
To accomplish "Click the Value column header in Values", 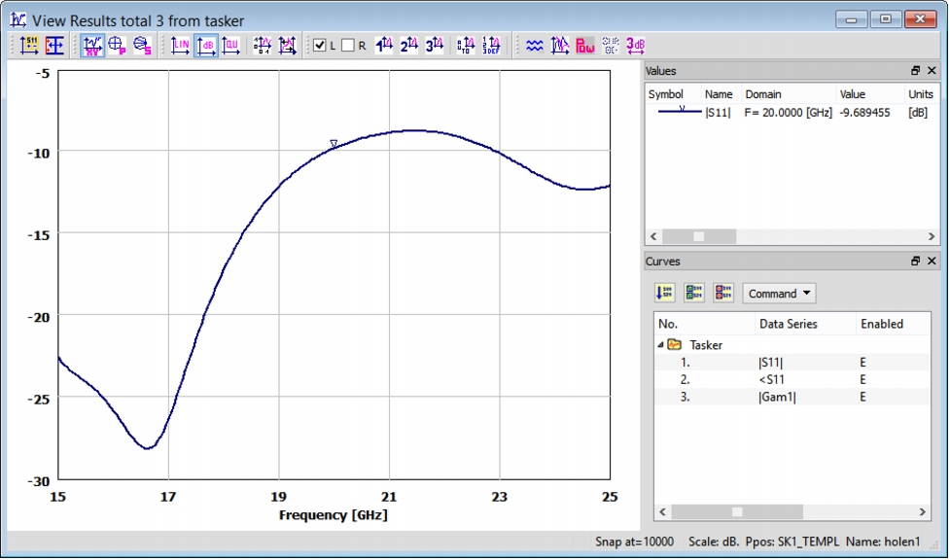I will click(x=869, y=94).
